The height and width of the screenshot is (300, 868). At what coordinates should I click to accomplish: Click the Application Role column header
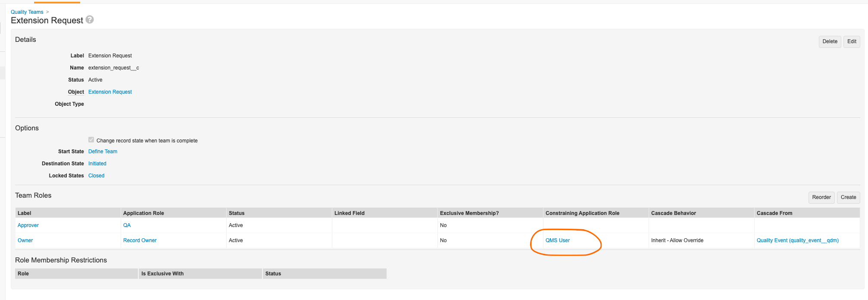(x=144, y=213)
